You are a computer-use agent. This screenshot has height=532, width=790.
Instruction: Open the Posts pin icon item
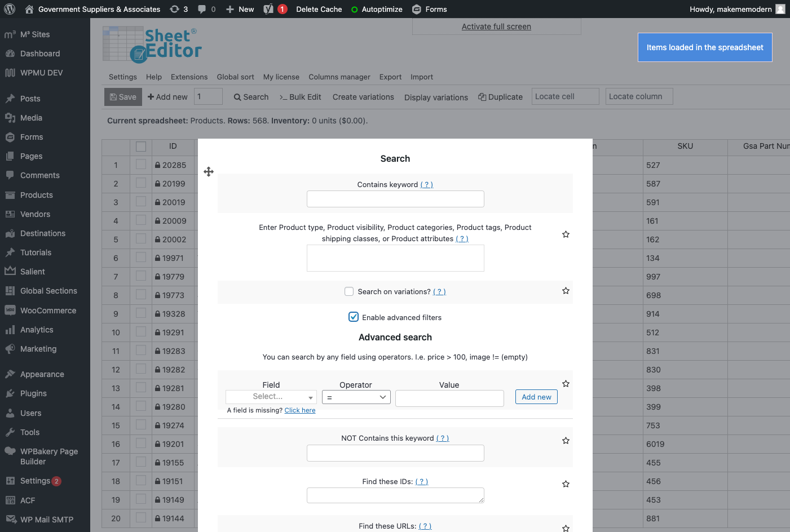(x=10, y=99)
